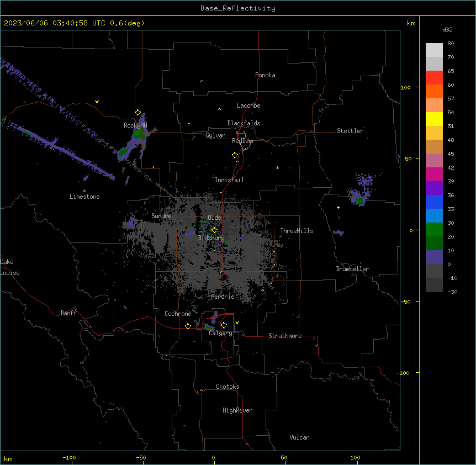Click the Innisfail city label
Screen dimensions: 476x465
pyautogui.click(x=229, y=180)
